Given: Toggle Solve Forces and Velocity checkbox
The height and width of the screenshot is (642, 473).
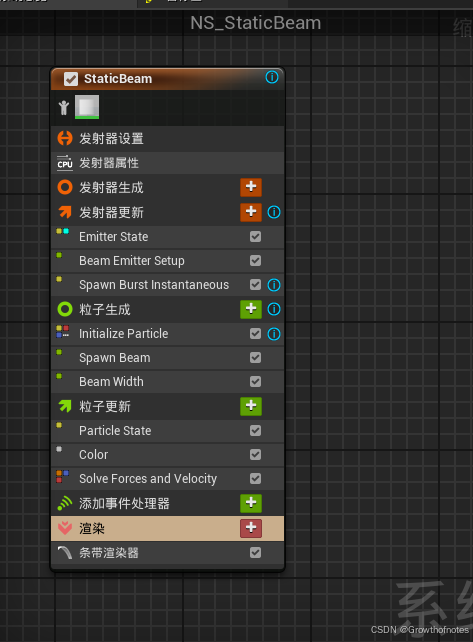Looking at the screenshot, I should [256, 479].
